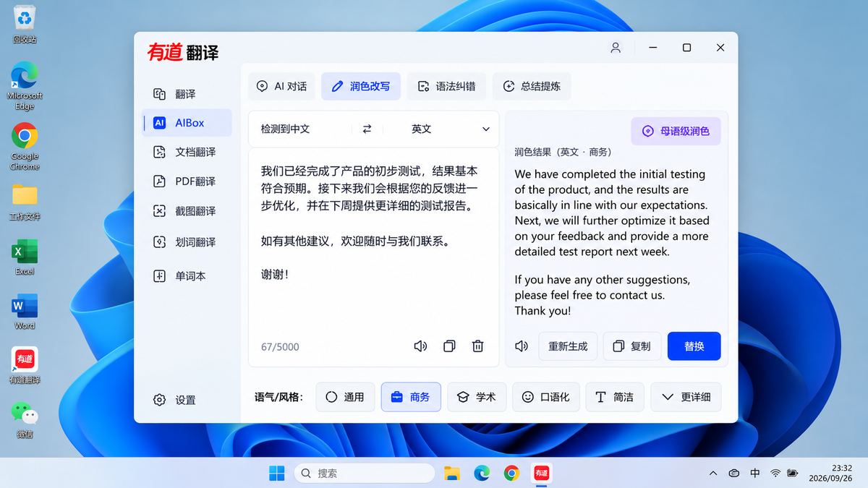This screenshot has width=868, height=488.
Task: Show hidden system tray icons
Action: click(713, 474)
